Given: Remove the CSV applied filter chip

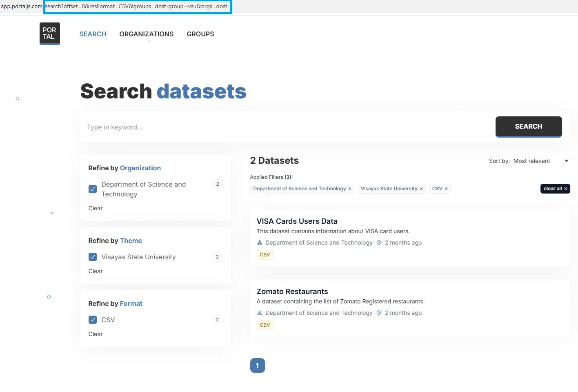Looking at the screenshot, I should coord(446,189).
